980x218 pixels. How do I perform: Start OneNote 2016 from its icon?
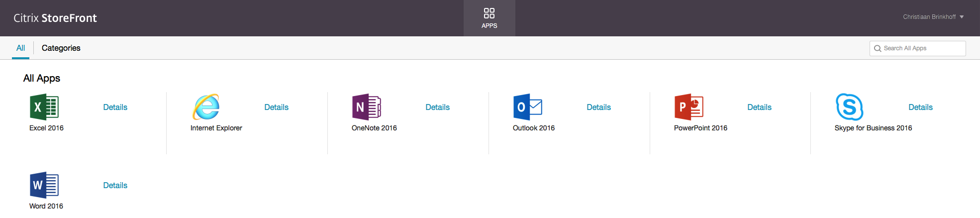367,107
